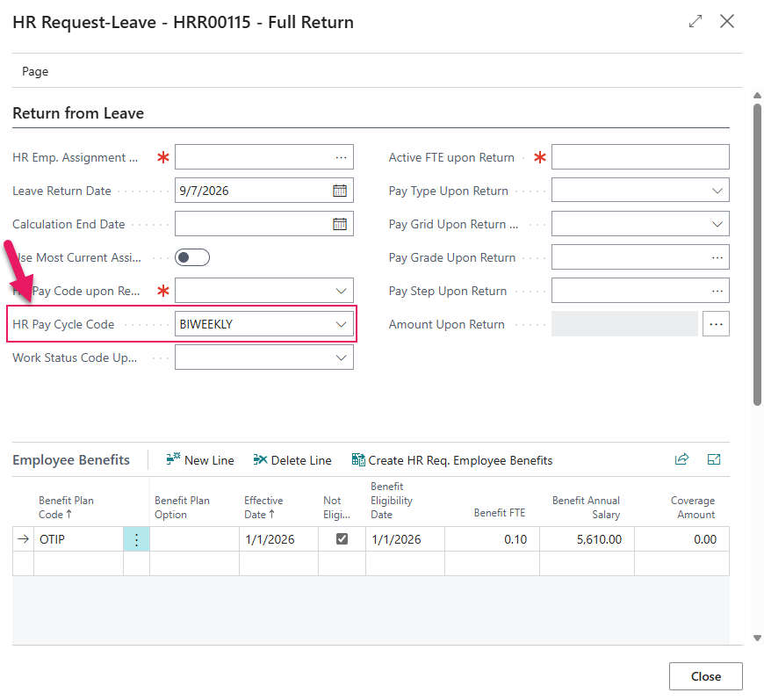764x700 pixels.
Task: Click Benefit Eligibility Date cell on OTIP row
Action: click(x=405, y=539)
